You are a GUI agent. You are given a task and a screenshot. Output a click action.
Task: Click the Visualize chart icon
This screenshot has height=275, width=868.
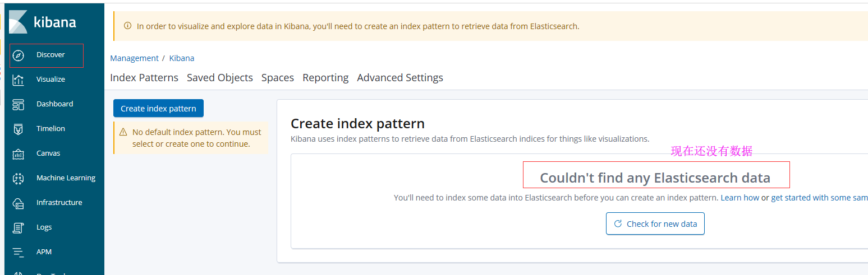[18, 80]
